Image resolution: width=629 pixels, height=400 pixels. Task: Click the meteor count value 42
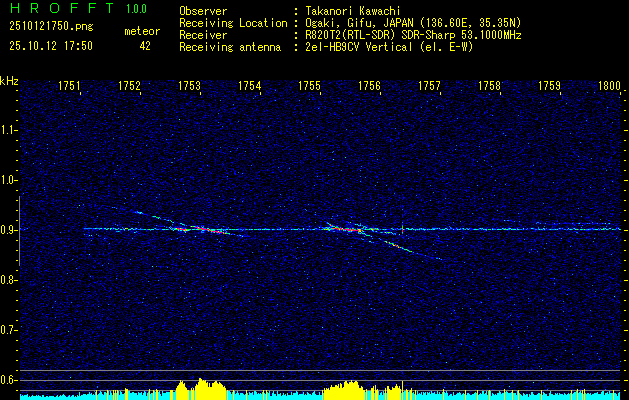tap(145, 46)
